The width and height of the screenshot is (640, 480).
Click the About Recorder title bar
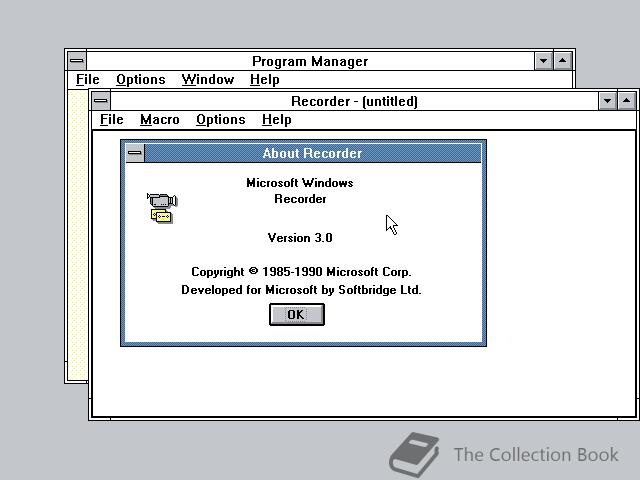tap(313, 153)
